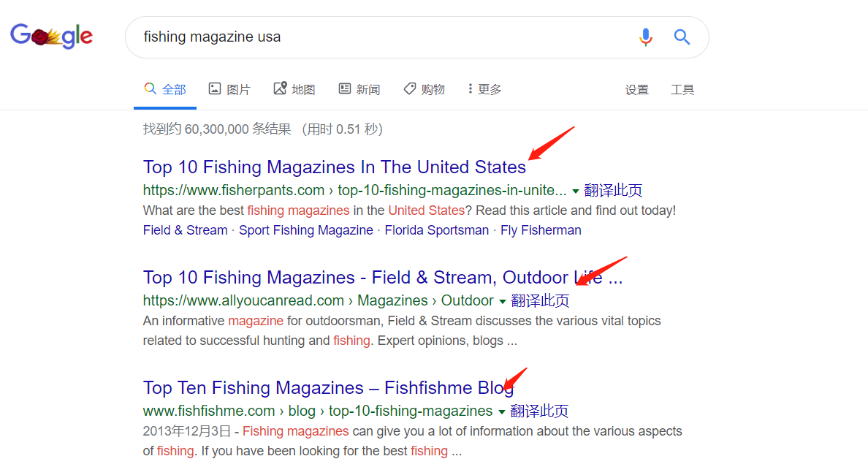Click the blue search magnifier button
The width and height of the screenshot is (868, 467).
(x=682, y=37)
